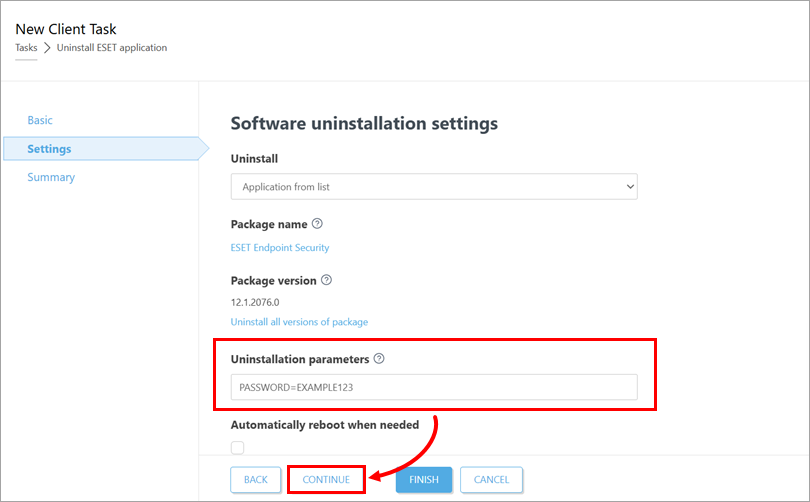The width and height of the screenshot is (810, 502).
Task: Focus the Uninstallation parameters text field
Action: pyautogui.click(x=434, y=387)
